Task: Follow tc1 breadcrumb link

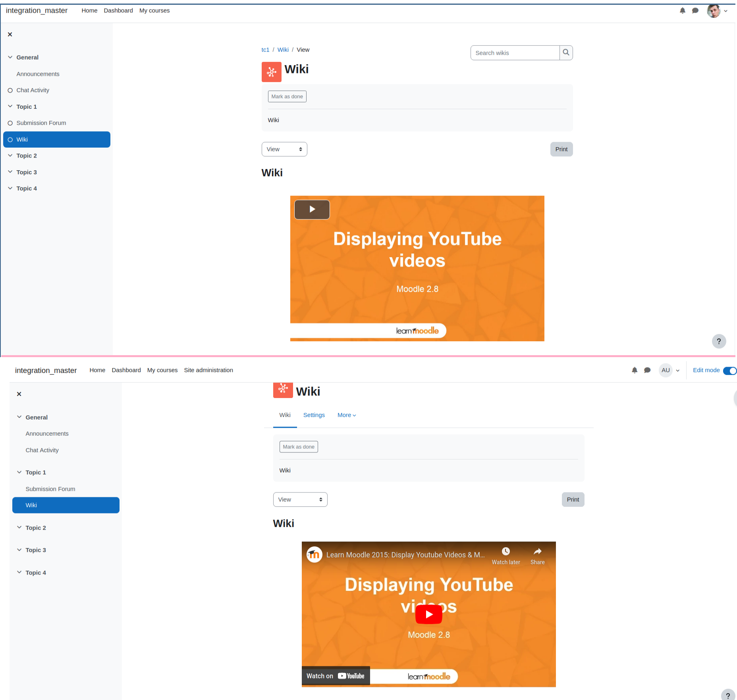Action: pyautogui.click(x=265, y=50)
